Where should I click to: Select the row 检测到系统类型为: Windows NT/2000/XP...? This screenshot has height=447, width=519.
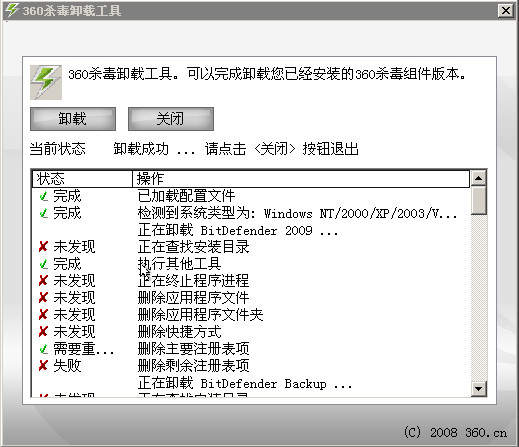pos(251,213)
